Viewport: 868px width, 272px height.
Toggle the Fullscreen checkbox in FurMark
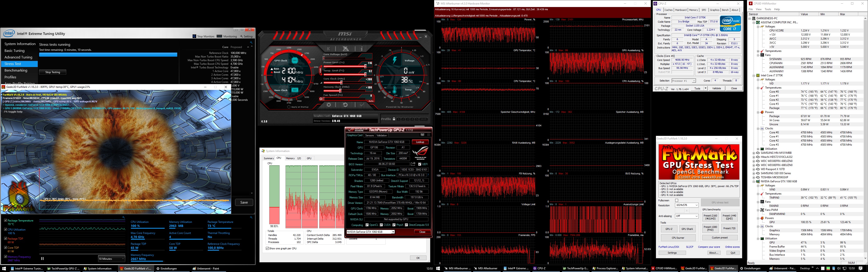coord(676,200)
